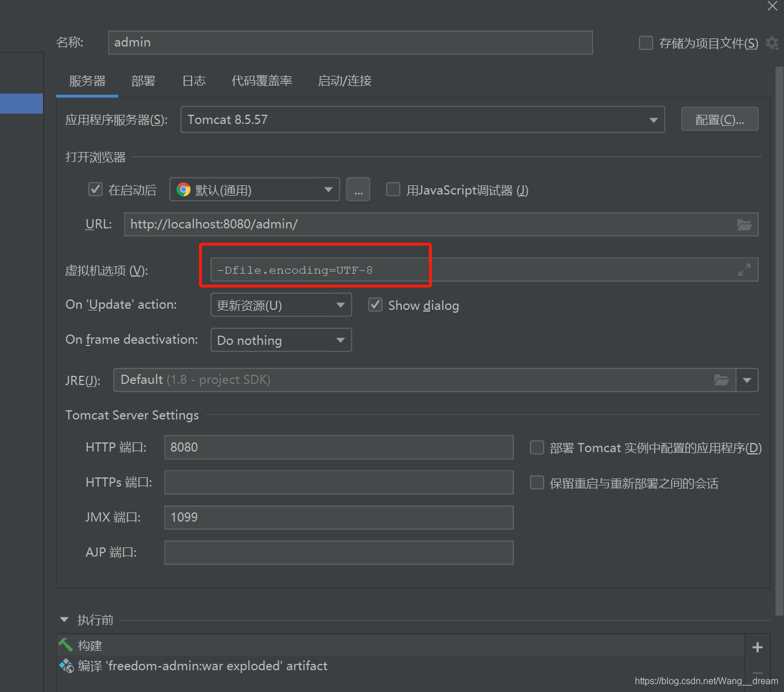Switch to the 代码覆盖率 tab
Screen dimensions: 784x692
(262, 81)
